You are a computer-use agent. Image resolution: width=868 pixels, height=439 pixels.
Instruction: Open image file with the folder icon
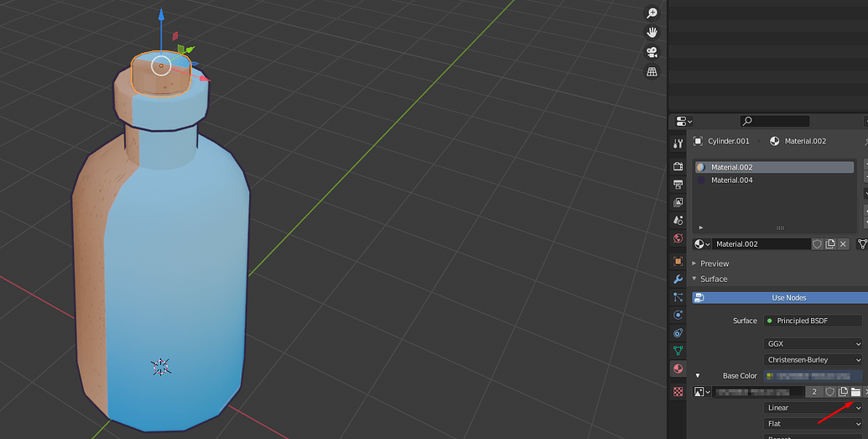[855, 392]
